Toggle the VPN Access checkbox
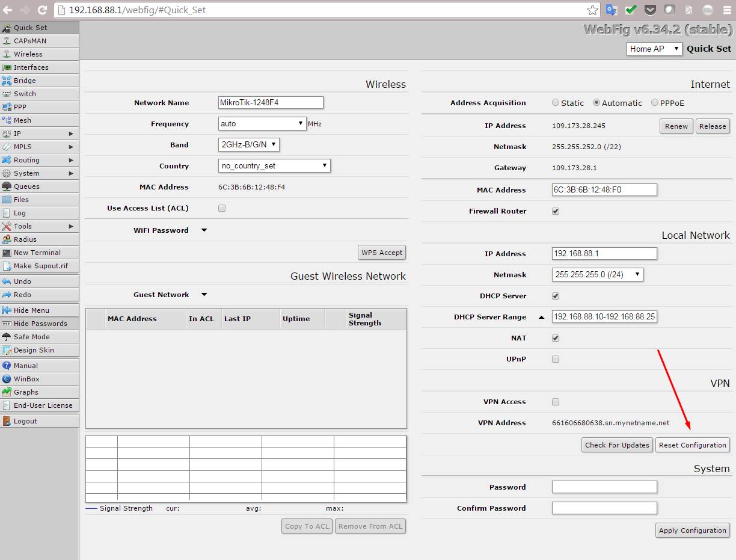 pos(556,402)
